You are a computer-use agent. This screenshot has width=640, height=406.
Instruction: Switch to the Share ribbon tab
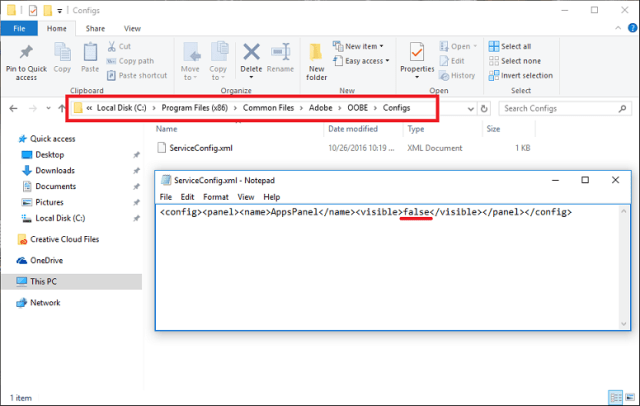(95, 28)
